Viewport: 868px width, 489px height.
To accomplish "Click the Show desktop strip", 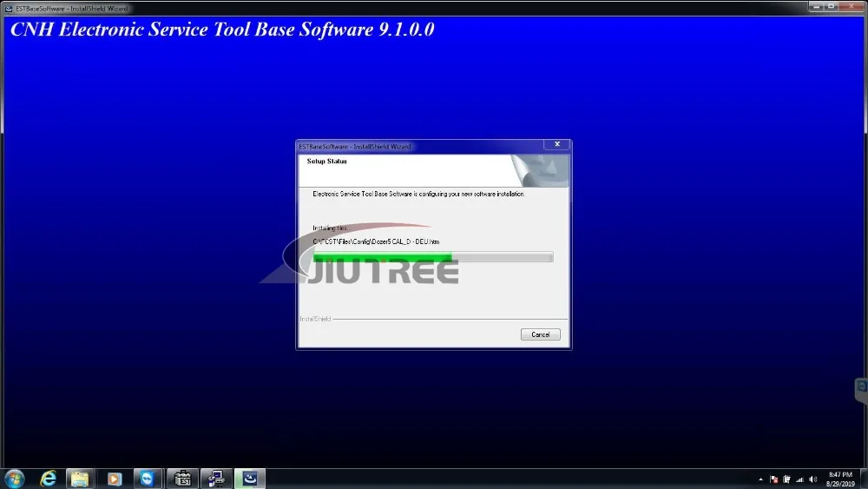I will (865, 479).
